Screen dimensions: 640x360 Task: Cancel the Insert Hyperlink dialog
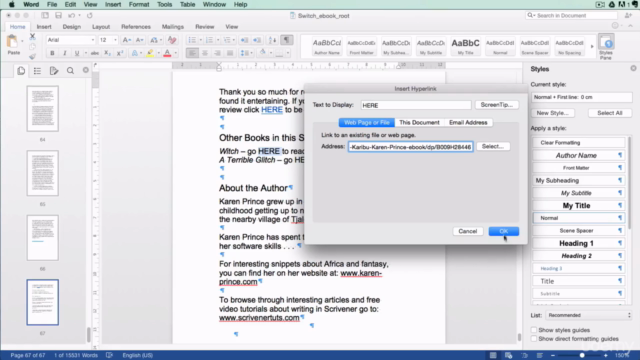pyautogui.click(x=467, y=231)
